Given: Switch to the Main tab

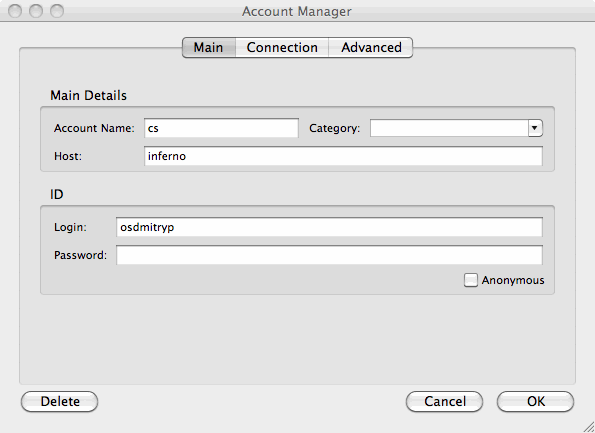Looking at the screenshot, I should tap(209, 47).
